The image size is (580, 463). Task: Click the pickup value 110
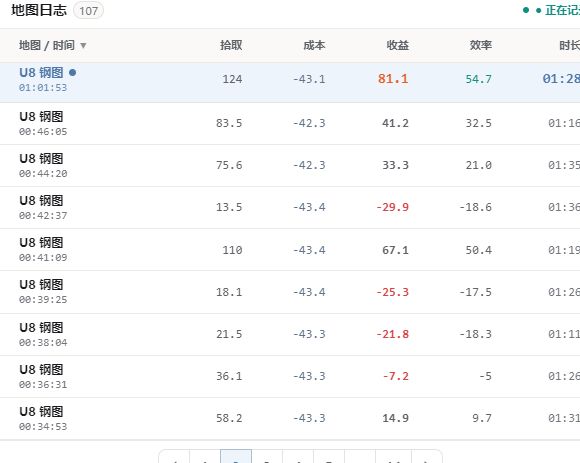click(232, 250)
